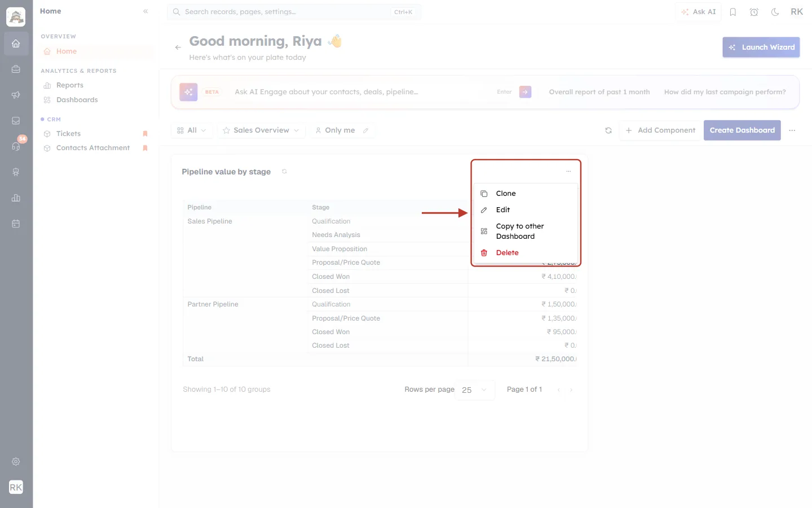Click the Add Component button

pyautogui.click(x=661, y=130)
